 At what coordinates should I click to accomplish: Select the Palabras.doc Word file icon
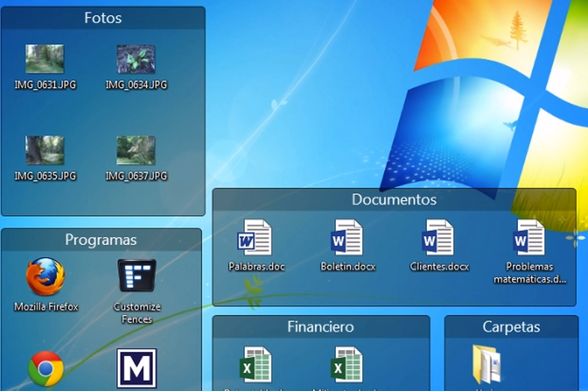[x=255, y=237]
